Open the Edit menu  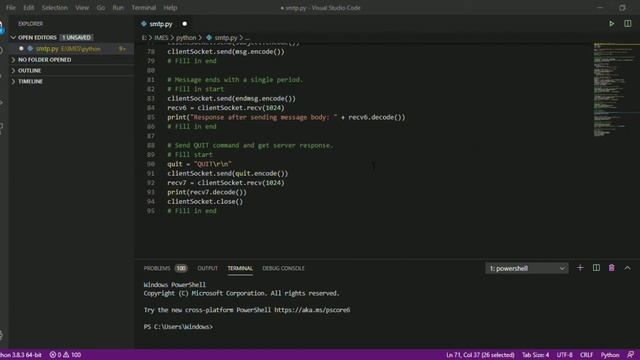(x=29, y=8)
